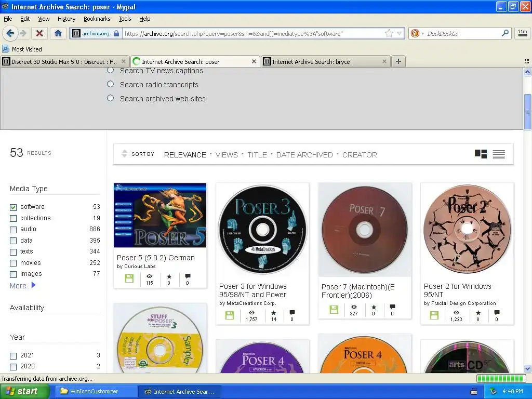Expand More media types

click(x=22, y=286)
